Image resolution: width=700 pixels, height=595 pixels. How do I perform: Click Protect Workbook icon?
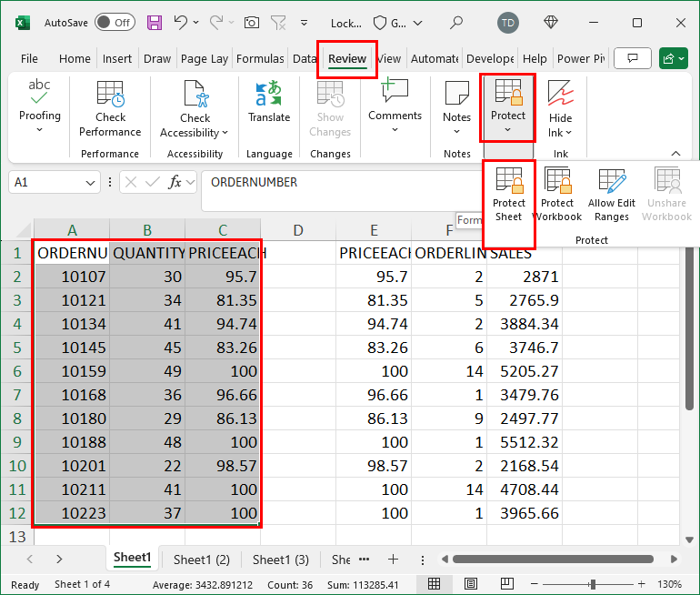coord(557,180)
